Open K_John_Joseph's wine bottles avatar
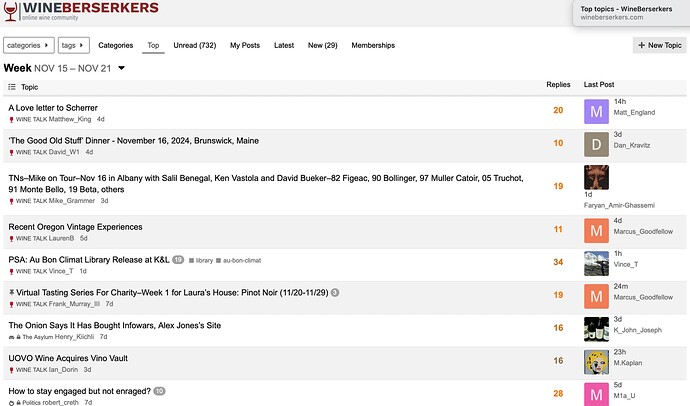 (x=596, y=329)
